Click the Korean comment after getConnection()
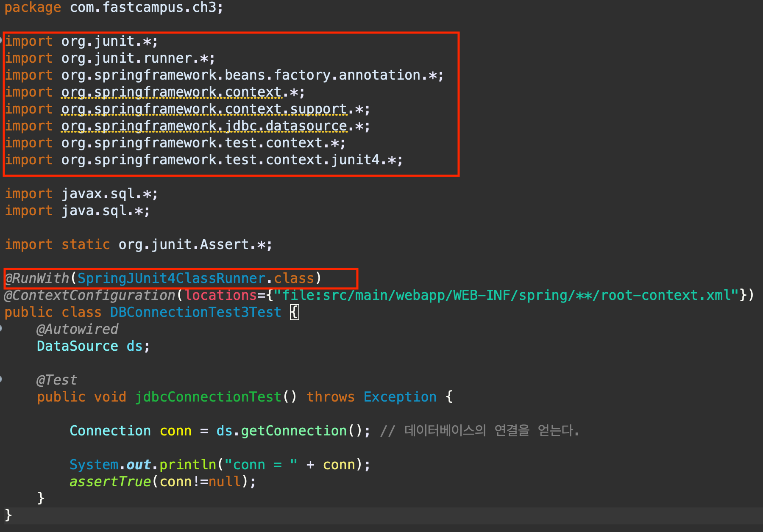This screenshot has width=763, height=532. pyautogui.click(x=479, y=431)
